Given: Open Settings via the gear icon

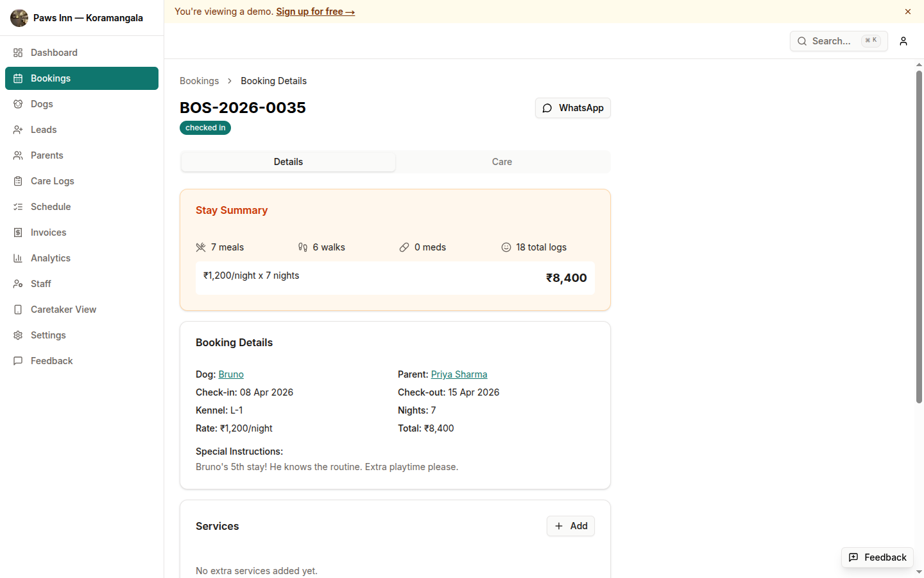Looking at the screenshot, I should tap(19, 335).
